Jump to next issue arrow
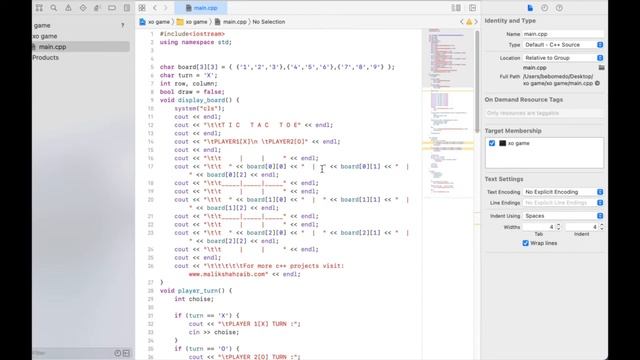The height and width of the screenshot is (360, 640). (476, 22)
